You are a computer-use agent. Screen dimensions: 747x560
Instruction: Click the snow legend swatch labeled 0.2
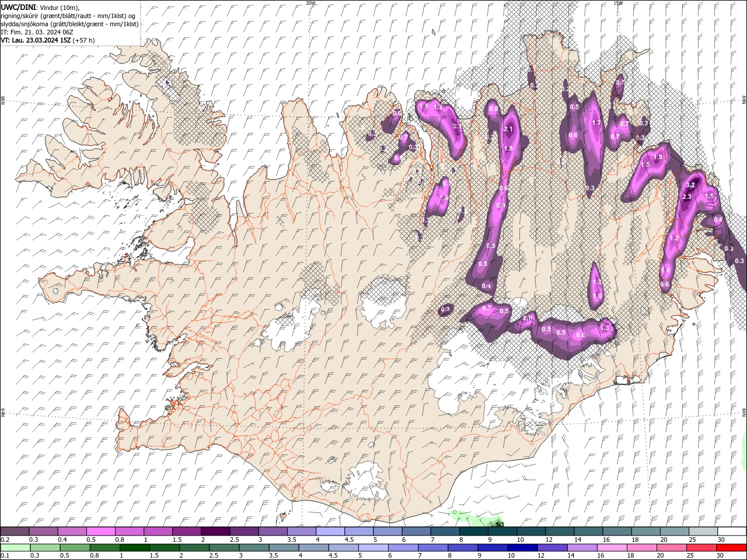(15, 531)
